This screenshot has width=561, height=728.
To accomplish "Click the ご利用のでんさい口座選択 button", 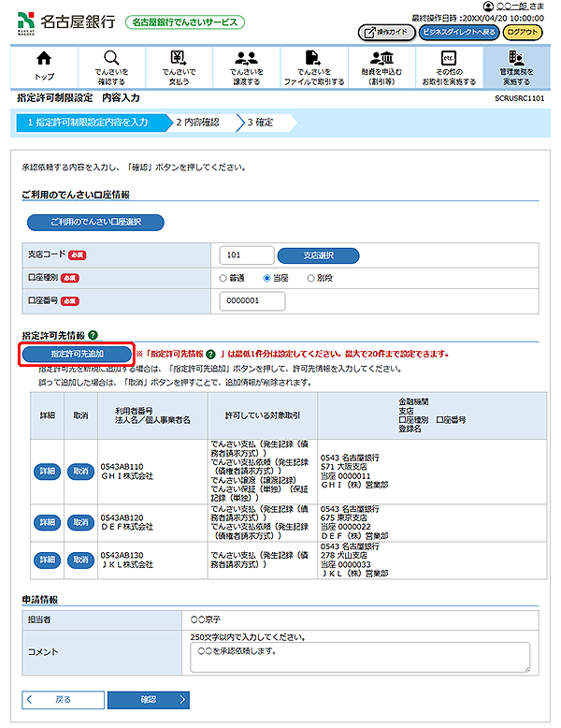I will [x=93, y=223].
